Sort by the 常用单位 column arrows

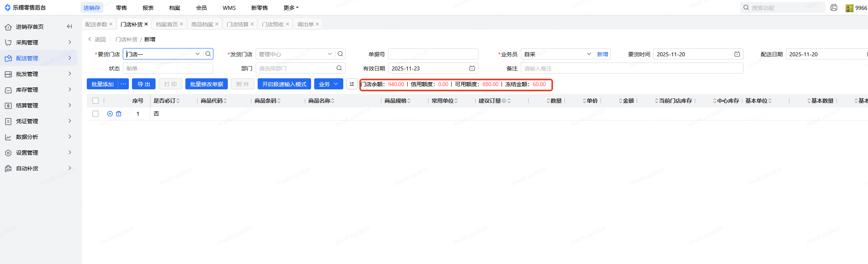click(x=456, y=101)
